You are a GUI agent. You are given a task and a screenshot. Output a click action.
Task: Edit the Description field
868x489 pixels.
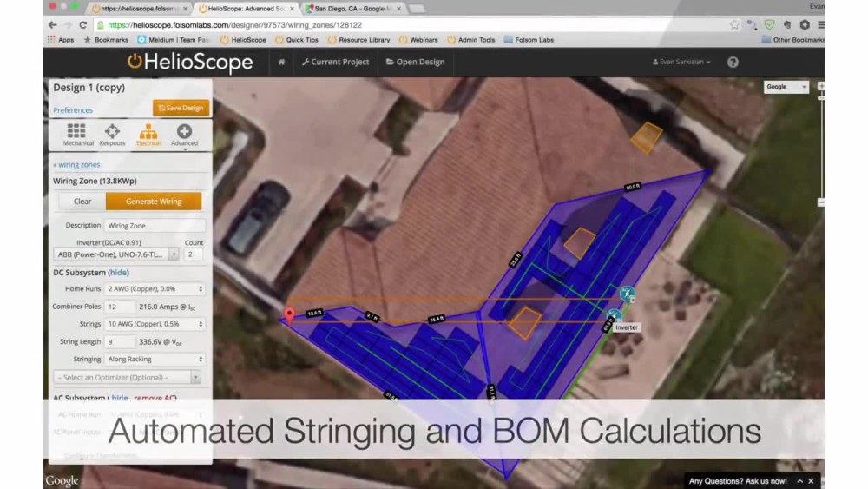point(155,226)
